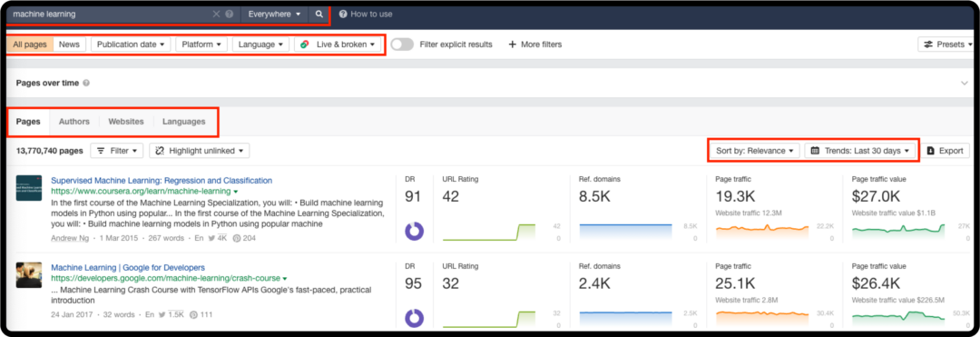The image size is (980, 337).
Task: Open Sort by: Relevance dropdown
Action: pos(754,151)
